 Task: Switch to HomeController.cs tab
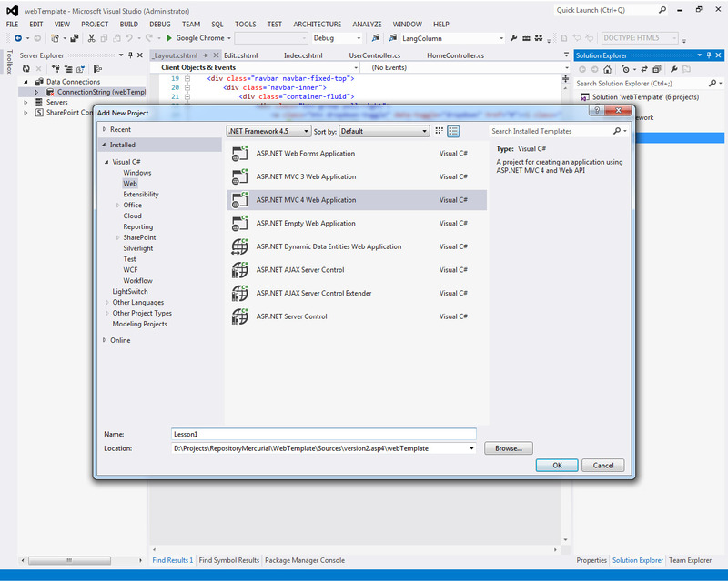tap(456, 55)
